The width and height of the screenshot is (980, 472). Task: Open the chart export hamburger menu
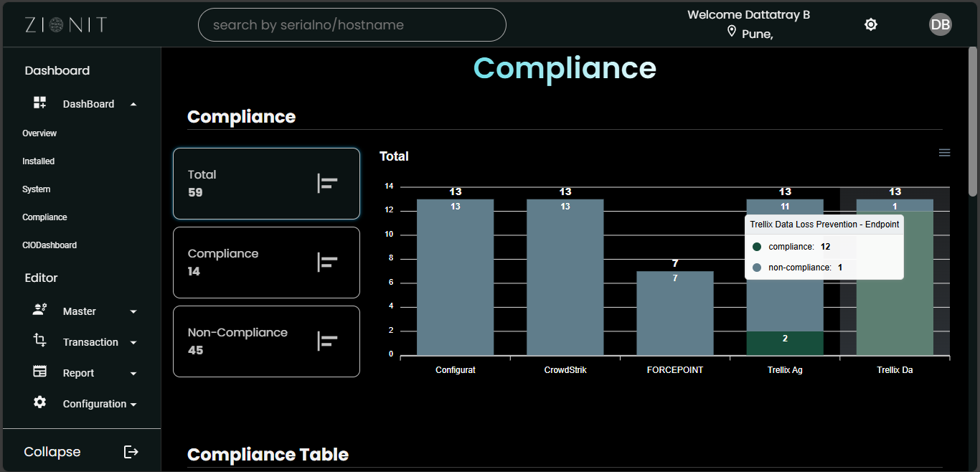pyautogui.click(x=944, y=152)
